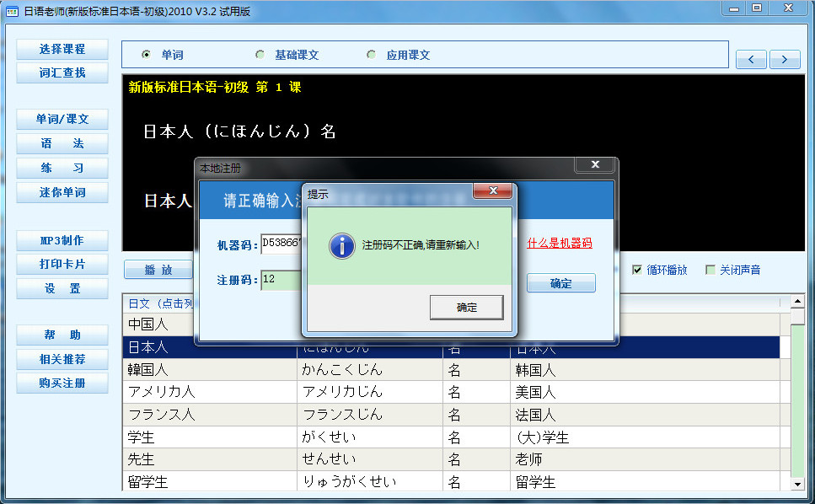
Task: Go to previous lesson with left arrow
Action: (751, 59)
